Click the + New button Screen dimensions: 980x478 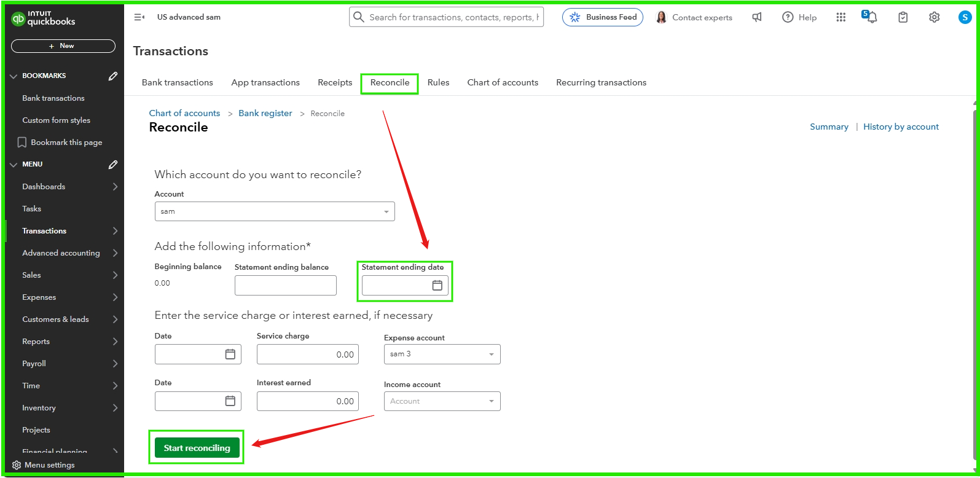pos(63,46)
